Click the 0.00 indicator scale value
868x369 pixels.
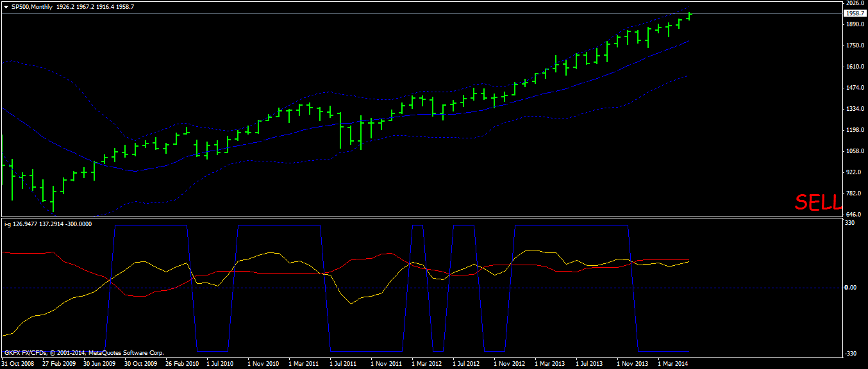click(851, 288)
